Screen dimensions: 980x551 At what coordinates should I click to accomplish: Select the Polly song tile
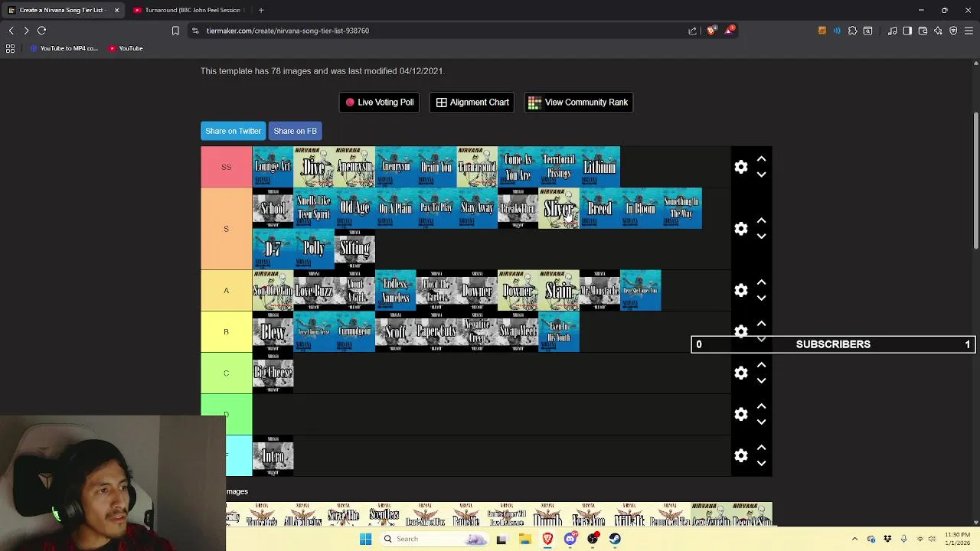tap(314, 249)
